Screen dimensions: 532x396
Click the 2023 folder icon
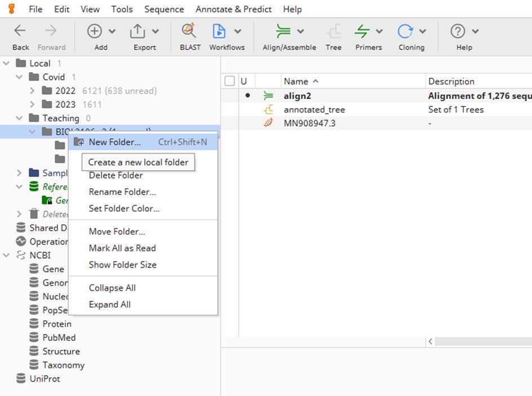pyautogui.click(x=47, y=104)
